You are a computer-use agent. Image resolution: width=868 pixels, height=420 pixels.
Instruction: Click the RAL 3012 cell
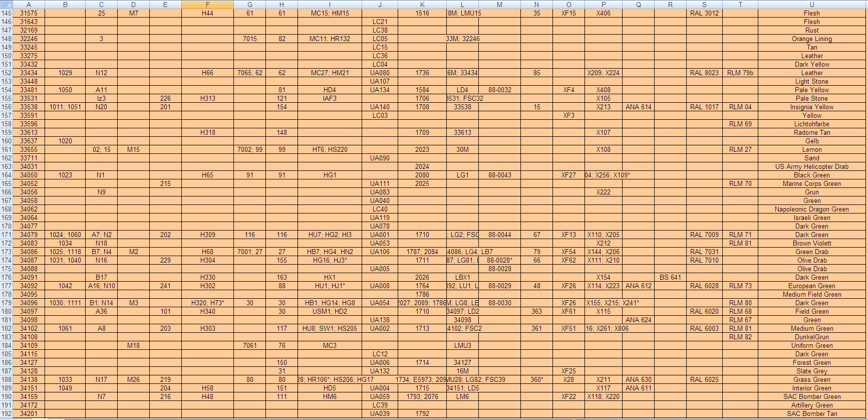point(704,13)
